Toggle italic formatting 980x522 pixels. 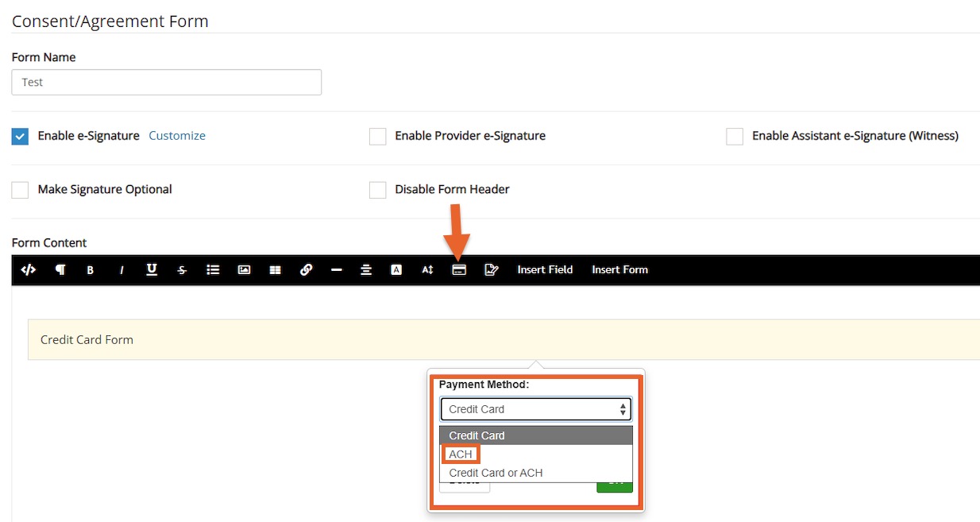pyautogui.click(x=122, y=270)
